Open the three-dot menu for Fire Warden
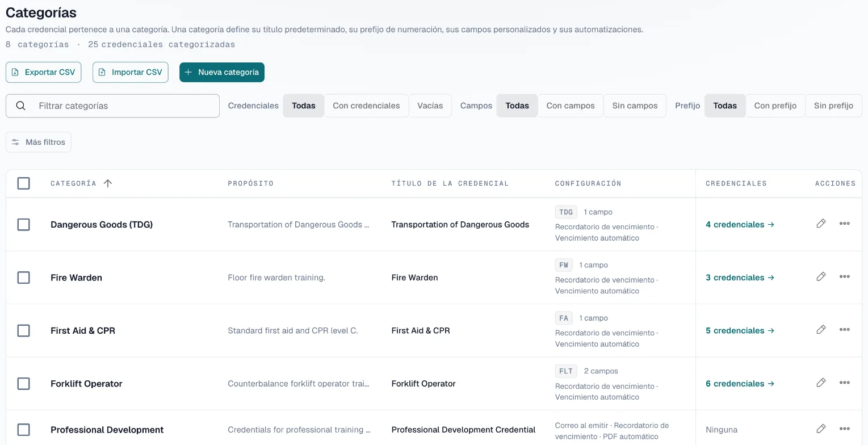868x445 pixels. (845, 276)
